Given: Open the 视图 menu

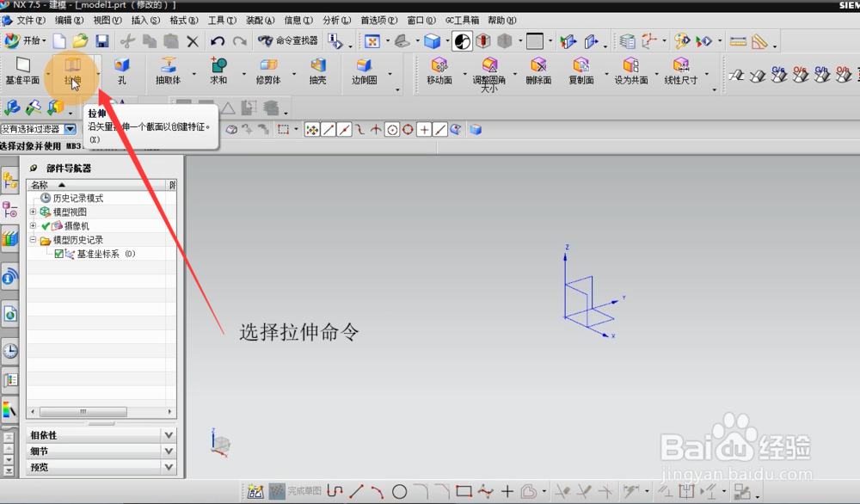Looking at the screenshot, I should [x=107, y=21].
